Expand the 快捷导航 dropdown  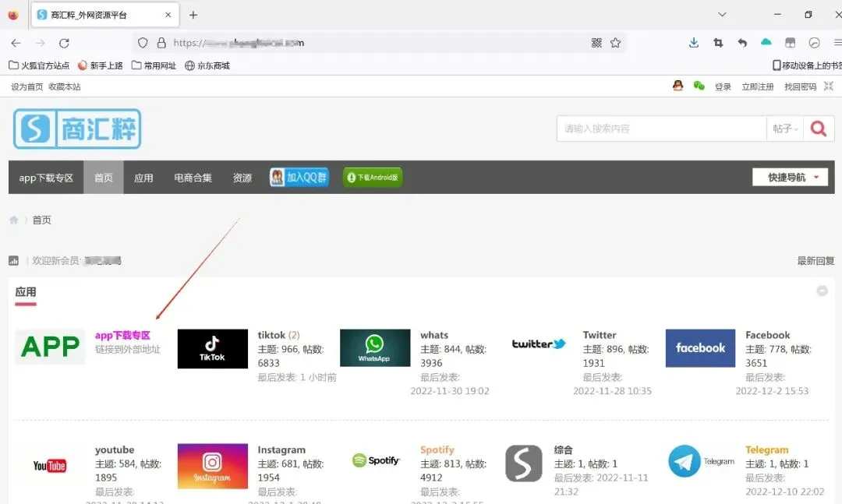790,177
